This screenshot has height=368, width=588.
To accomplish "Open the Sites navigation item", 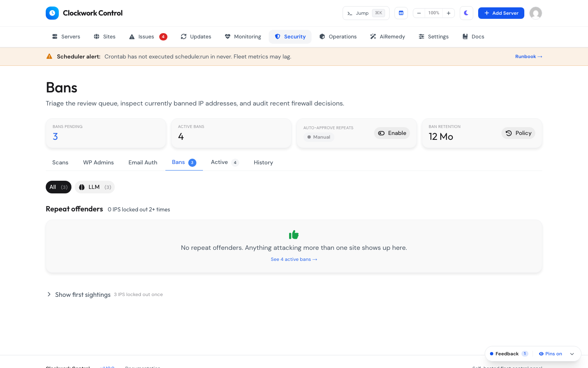I will click(105, 37).
